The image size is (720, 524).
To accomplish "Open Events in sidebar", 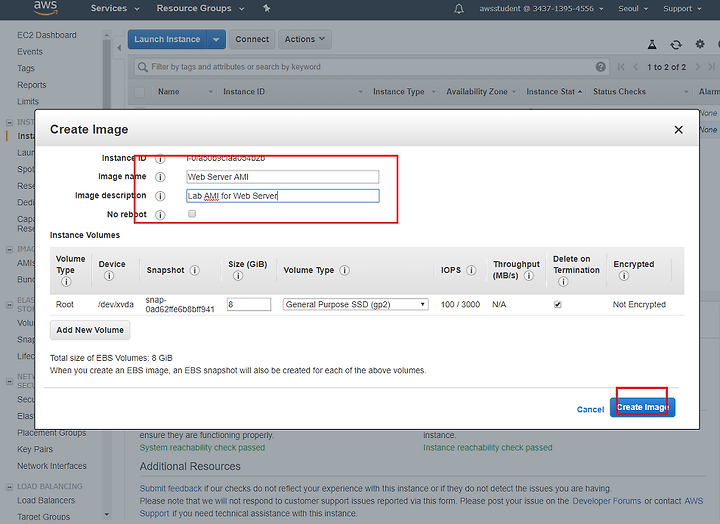I will click(30, 52).
